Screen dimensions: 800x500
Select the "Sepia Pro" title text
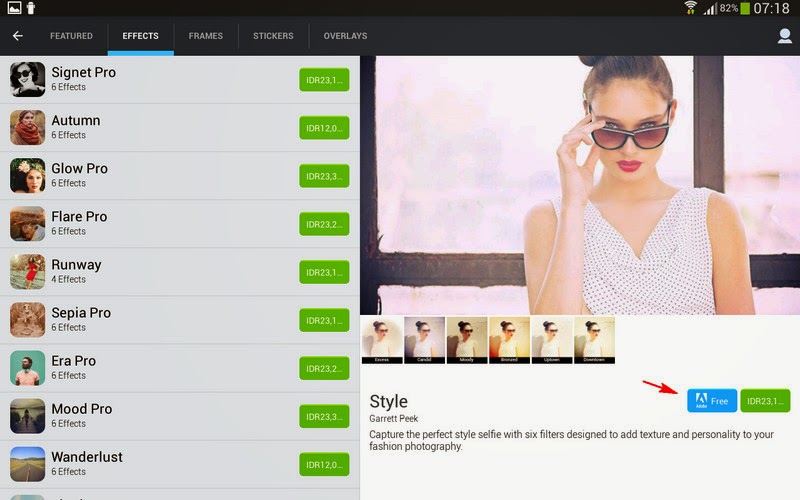coord(81,313)
